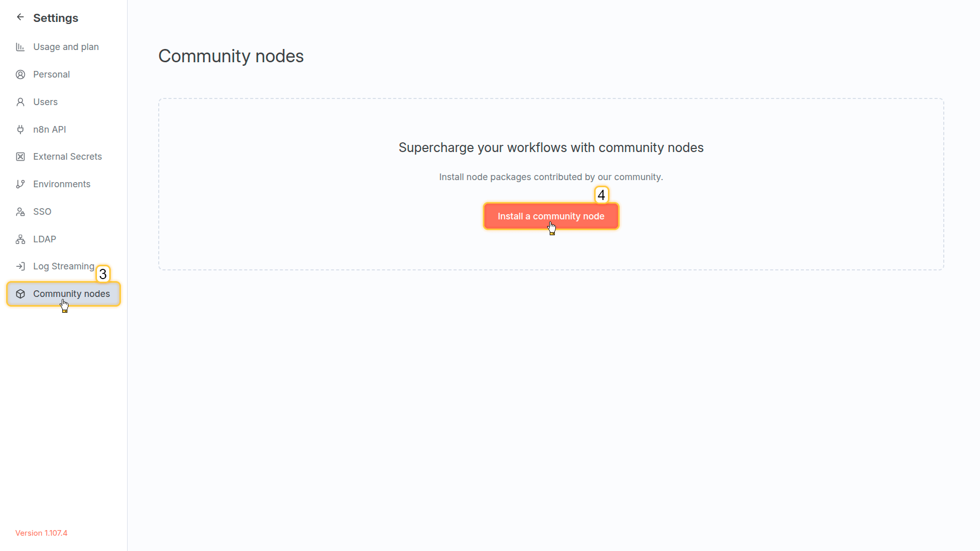The height and width of the screenshot is (551, 980).
Task: Click the Users person icon
Action: (x=20, y=102)
